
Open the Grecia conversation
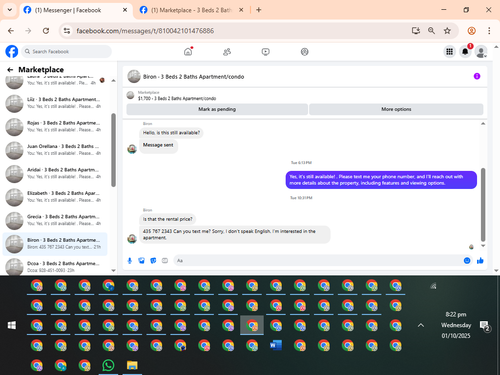click(55, 220)
